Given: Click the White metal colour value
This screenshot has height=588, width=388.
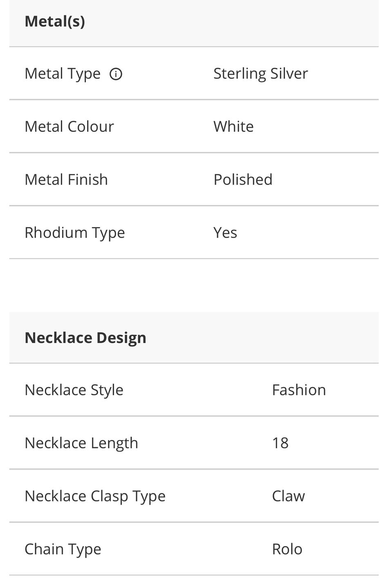Looking at the screenshot, I should click(x=233, y=127).
